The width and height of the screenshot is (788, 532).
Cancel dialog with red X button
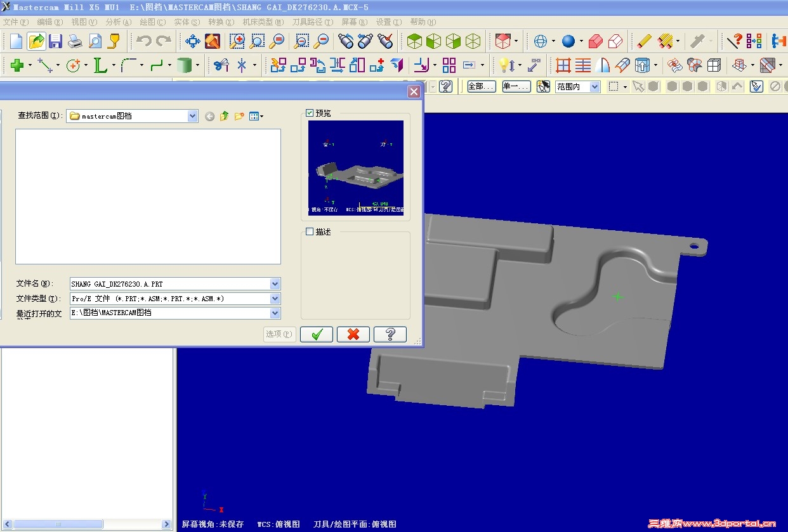[353, 334]
